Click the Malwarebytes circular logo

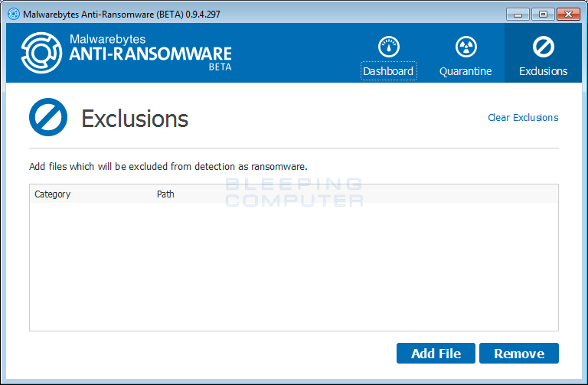pos(43,53)
